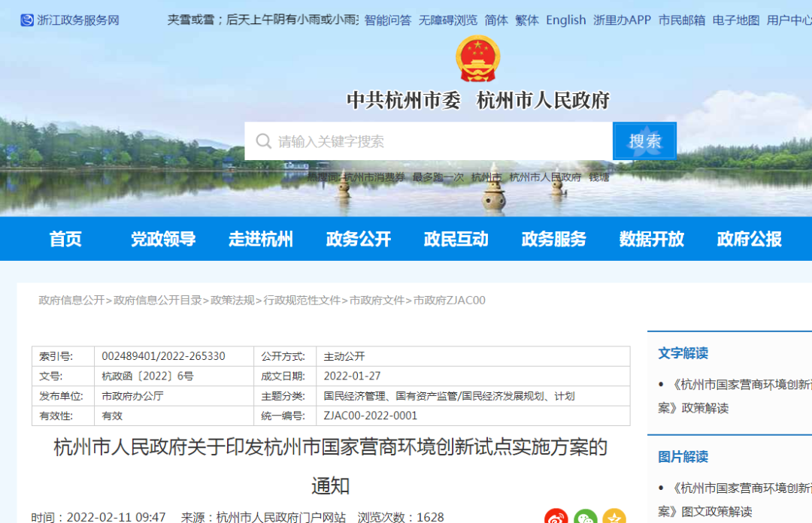The image size is (812, 523).
Task: Open 政民互动 navigation item
Action: 456,239
